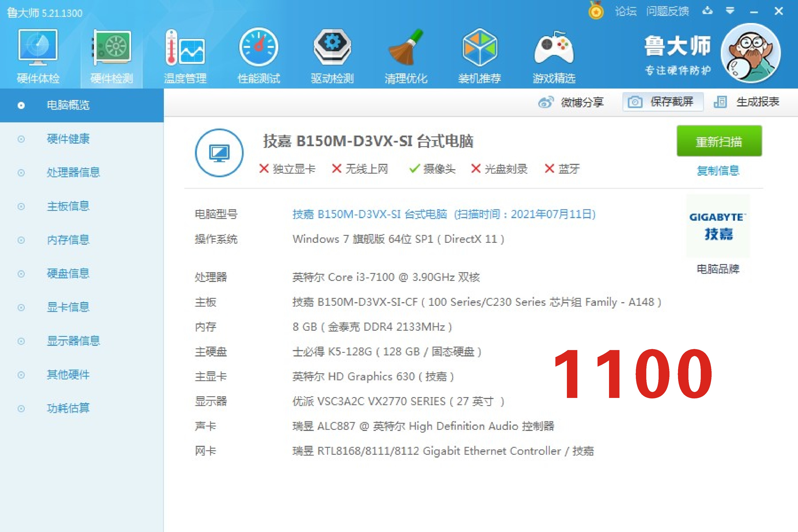The image size is (798, 532).
Task: Open the title bar dropdown menu arrow
Action: tap(730, 11)
